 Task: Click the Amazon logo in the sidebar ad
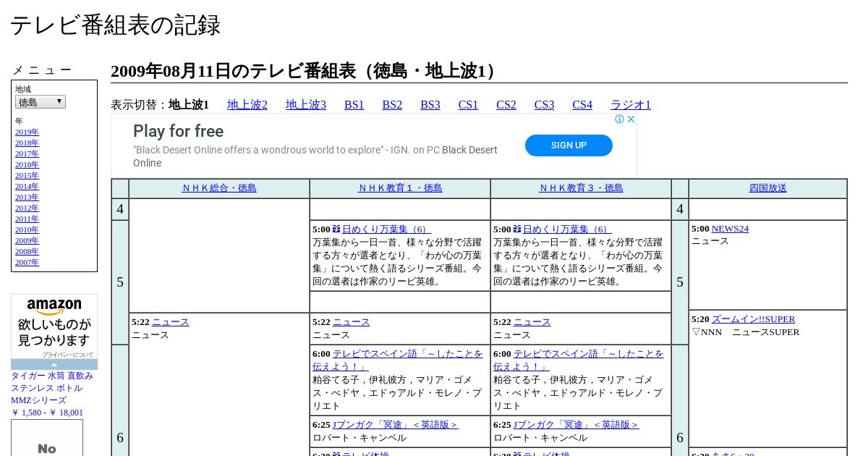[54, 307]
